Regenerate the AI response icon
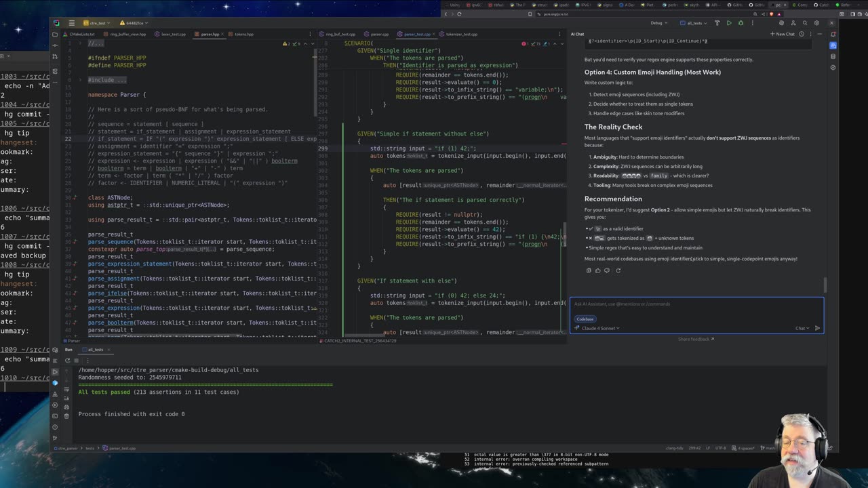 (618, 270)
